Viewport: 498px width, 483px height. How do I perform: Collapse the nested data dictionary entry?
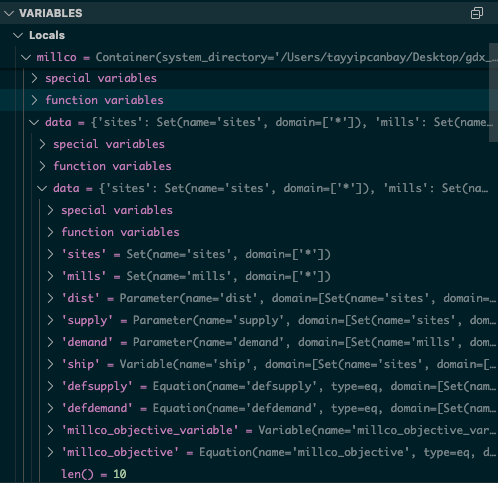pyautogui.click(x=42, y=188)
